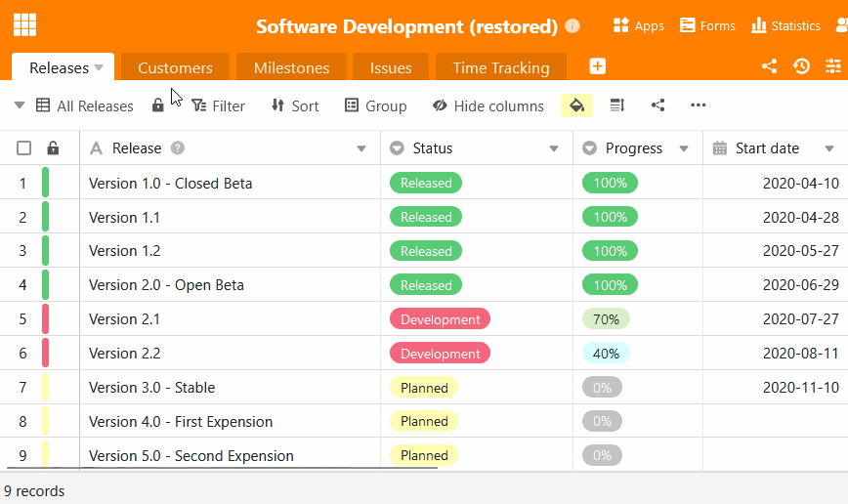Screen dimensions: 848x504
Task: Click the Filter button
Action: [x=218, y=105]
